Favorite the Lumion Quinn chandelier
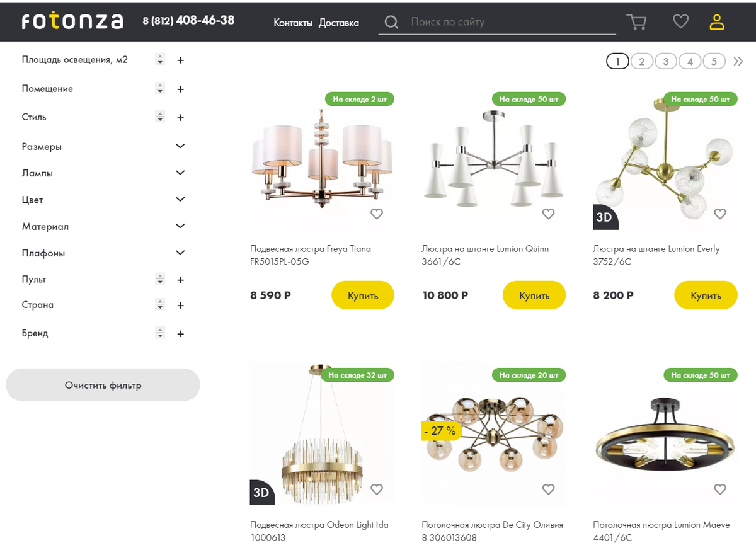The image size is (756, 555). pyautogui.click(x=548, y=214)
